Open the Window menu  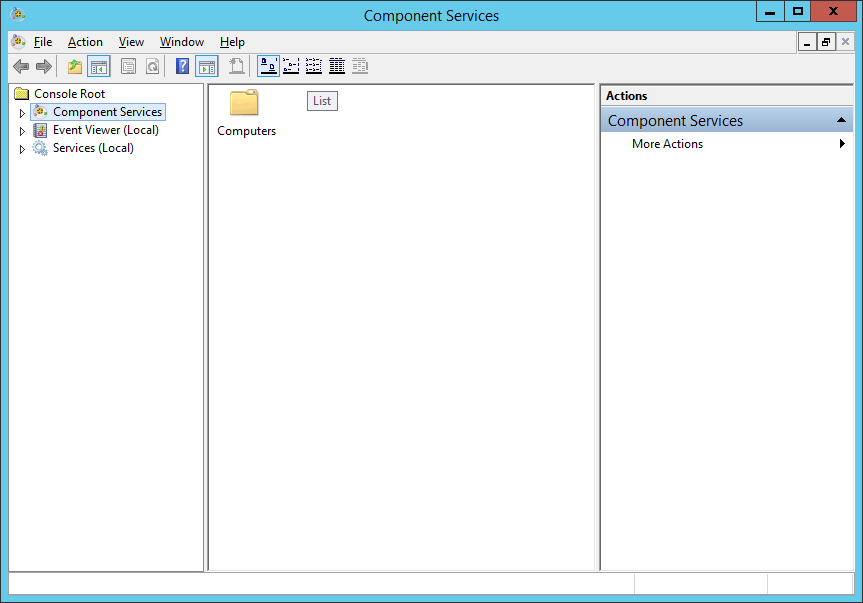click(181, 42)
